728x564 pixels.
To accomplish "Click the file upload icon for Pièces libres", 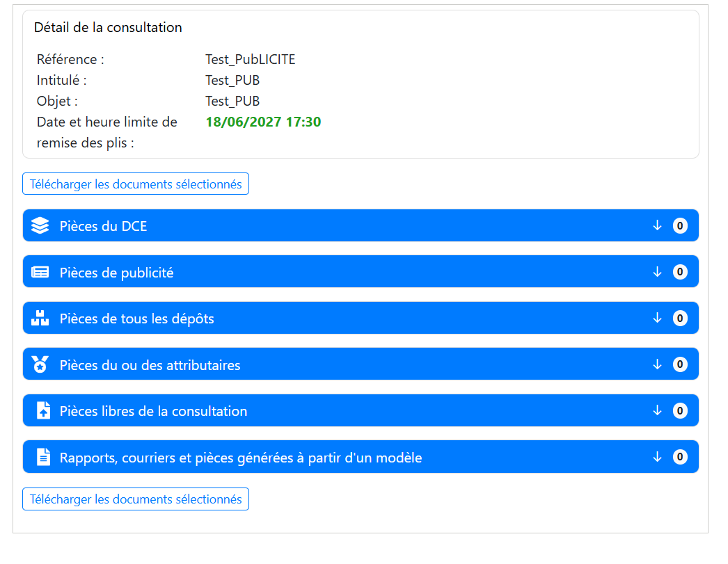I will click(43, 411).
